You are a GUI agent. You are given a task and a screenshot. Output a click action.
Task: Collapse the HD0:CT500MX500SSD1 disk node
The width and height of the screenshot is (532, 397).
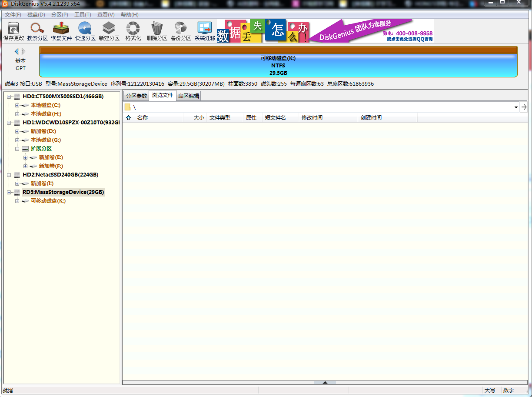click(x=9, y=97)
